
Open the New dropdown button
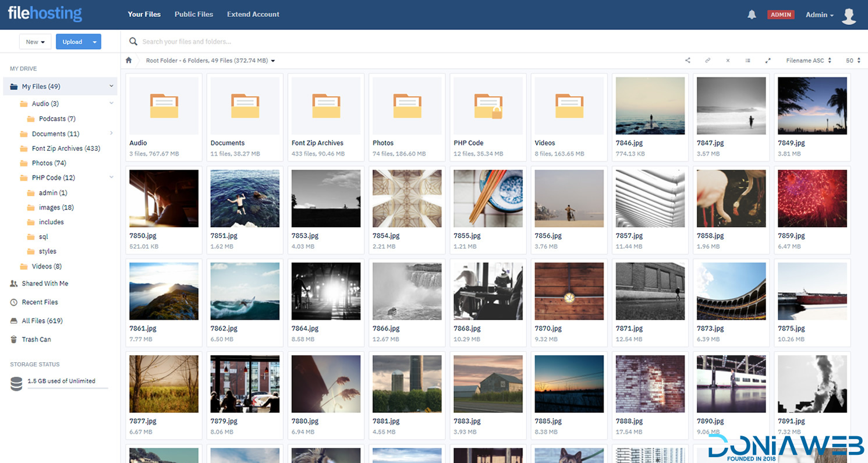(x=36, y=42)
